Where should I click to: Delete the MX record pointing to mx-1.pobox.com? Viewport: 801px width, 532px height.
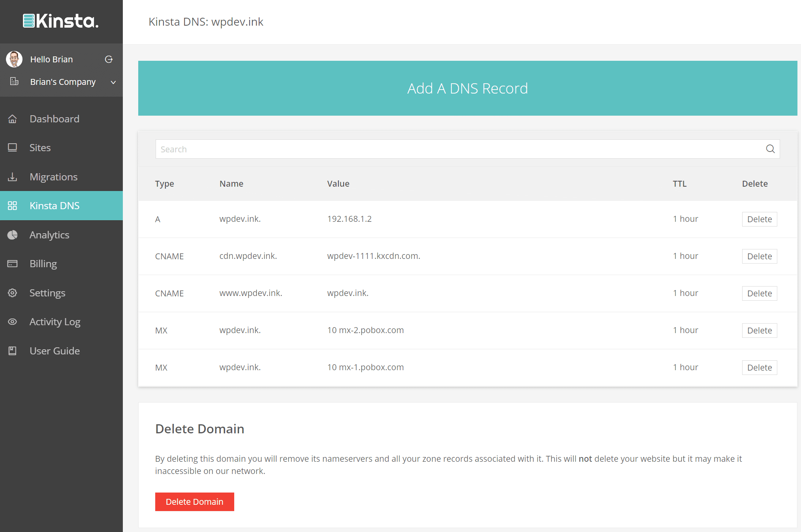click(759, 367)
